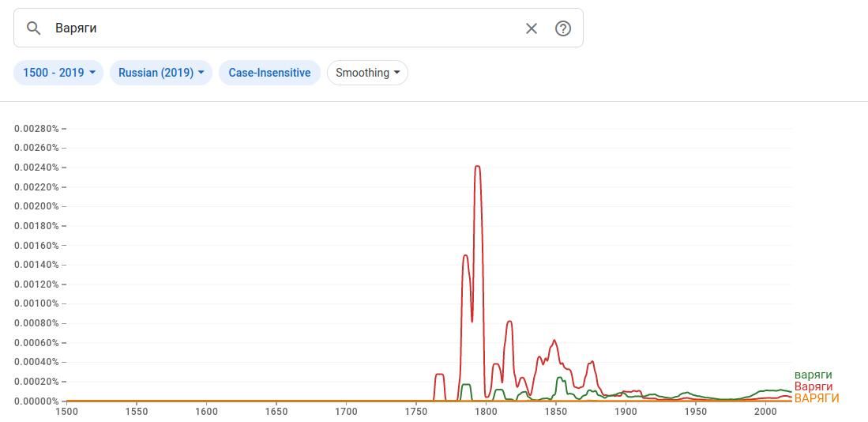The height and width of the screenshot is (422, 868).
Task: Click the 1900 label on x-axis
Action: click(626, 411)
